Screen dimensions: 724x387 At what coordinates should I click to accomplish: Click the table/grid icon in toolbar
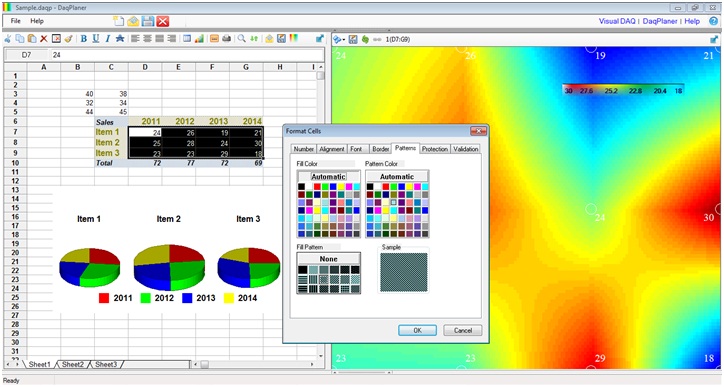pos(187,39)
